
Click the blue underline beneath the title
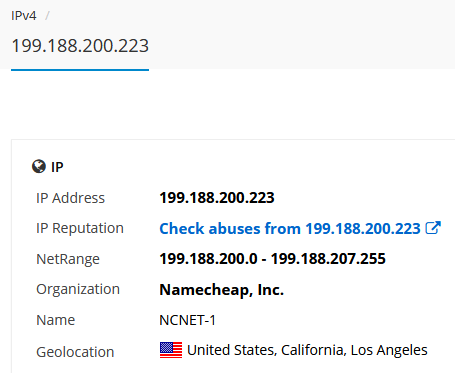[x=80, y=70]
